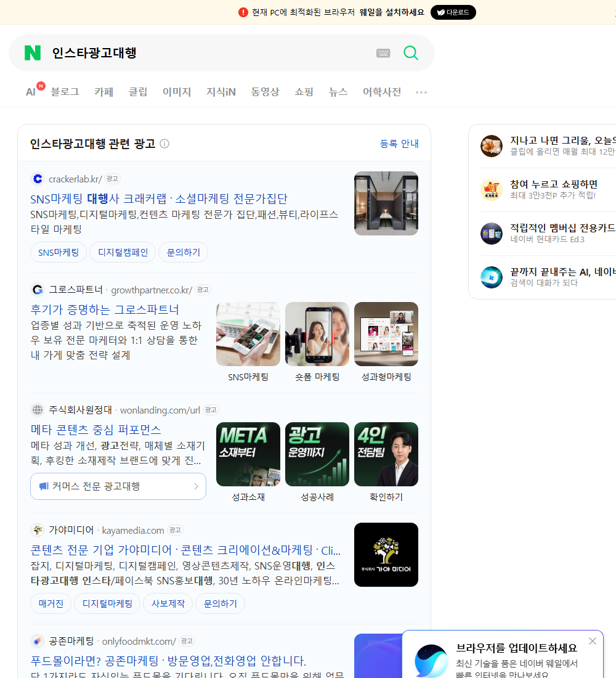Click the 디지털캠페인 pill under crackerlab
This screenshot has width=616, height=678.
point(123,253)
